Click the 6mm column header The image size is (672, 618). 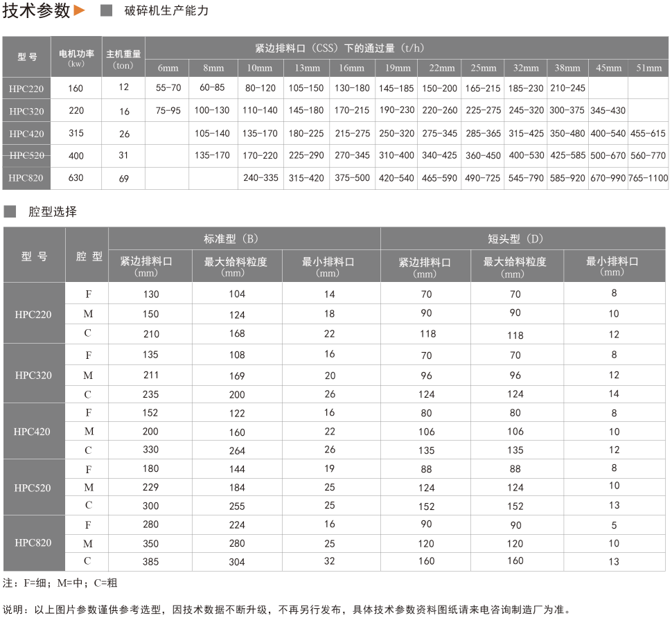click(x=166, y=68)
